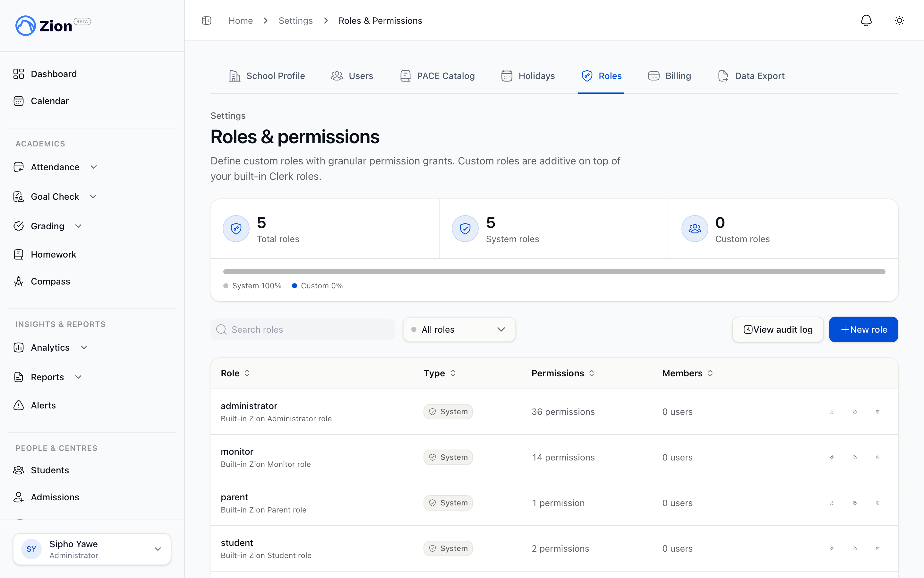The width and height of the screenshot is (924, 578).
Task: Open the notifications bell
Action: click(x=866, y=21)
